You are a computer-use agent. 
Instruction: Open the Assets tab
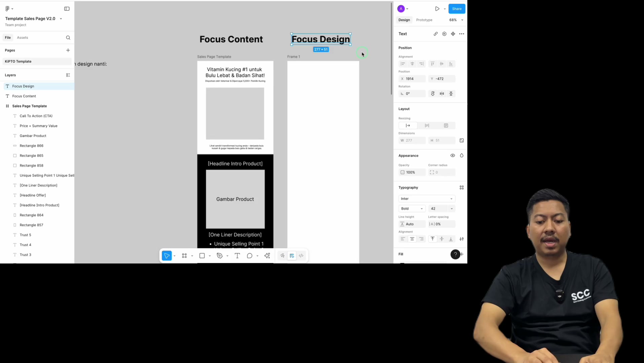(23, 38)
